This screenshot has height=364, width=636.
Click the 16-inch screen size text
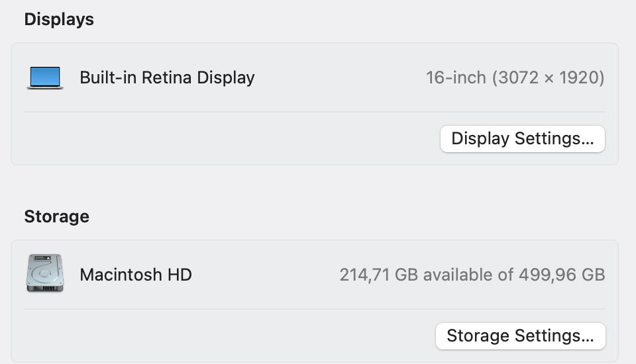(456, 77)
